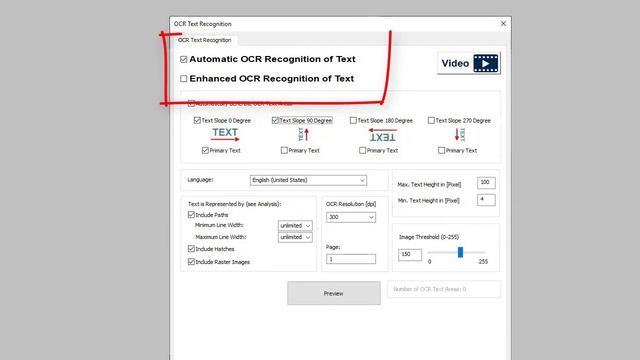Toggle Include Hatches checkbox
This screenshot has width=640, height=360.
coord(191,249)
